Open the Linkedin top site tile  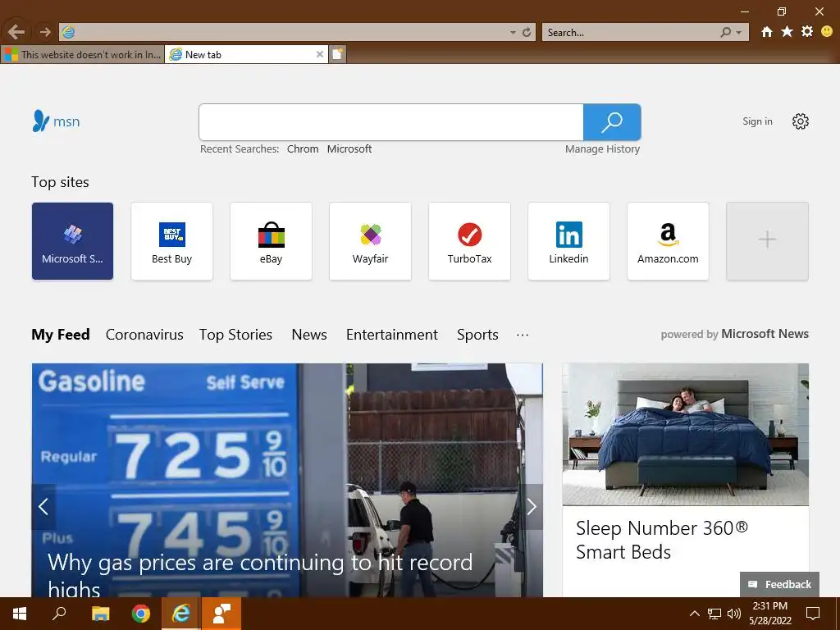tap(568, 241)
